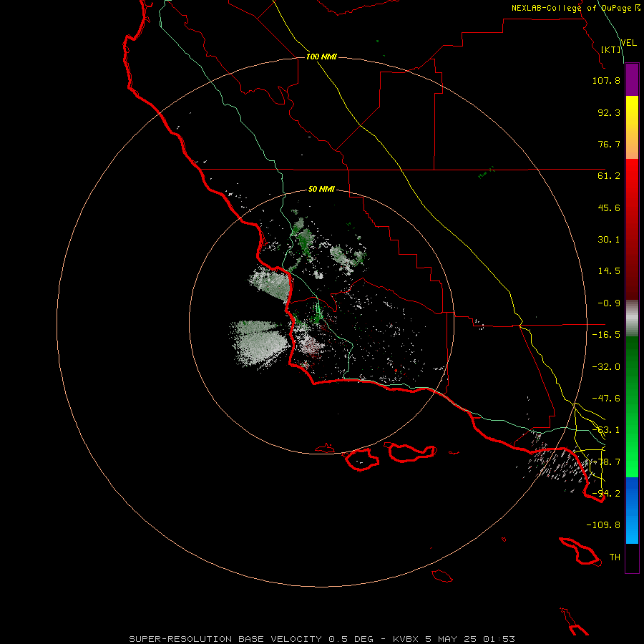644x644 pixels.
Task: Select the 30.1 scale value
Action: [x=609, y=240]
